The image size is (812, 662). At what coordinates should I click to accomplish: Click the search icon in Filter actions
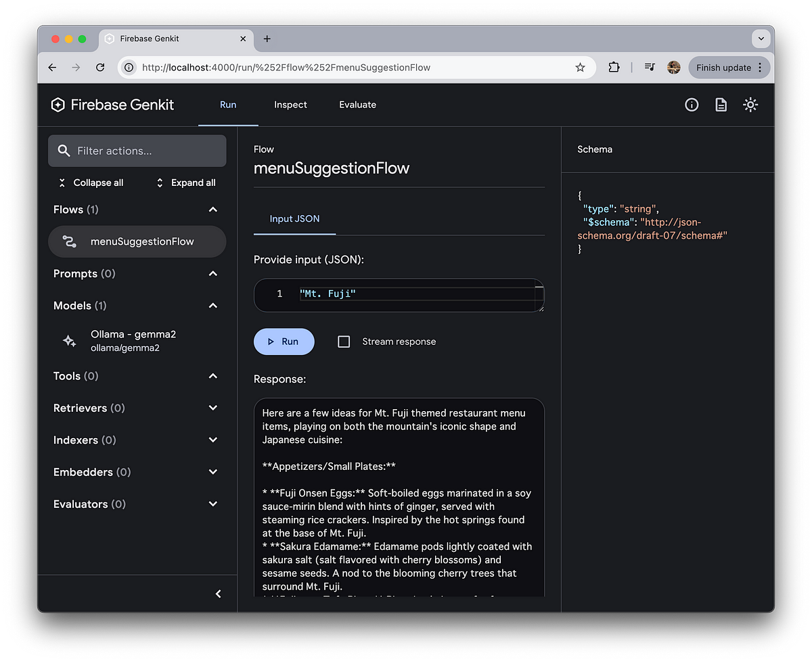[x=64, y=150]
